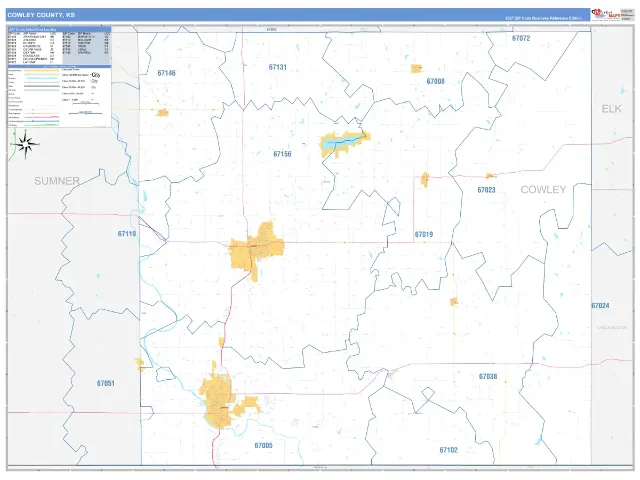Click the map publisher logo in the title bar
Viewport: 640px width, 480px height.
coord(606,15)
